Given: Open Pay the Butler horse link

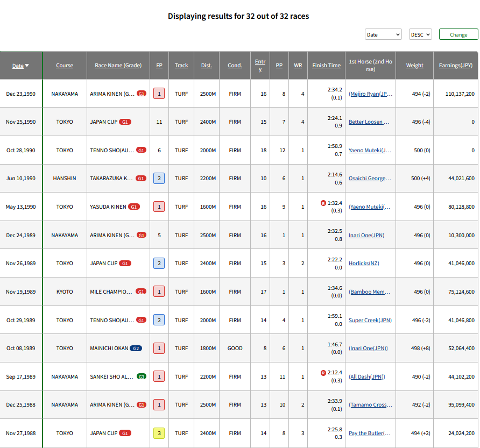Looking at the screenshot, I should [x=370, y=433].
